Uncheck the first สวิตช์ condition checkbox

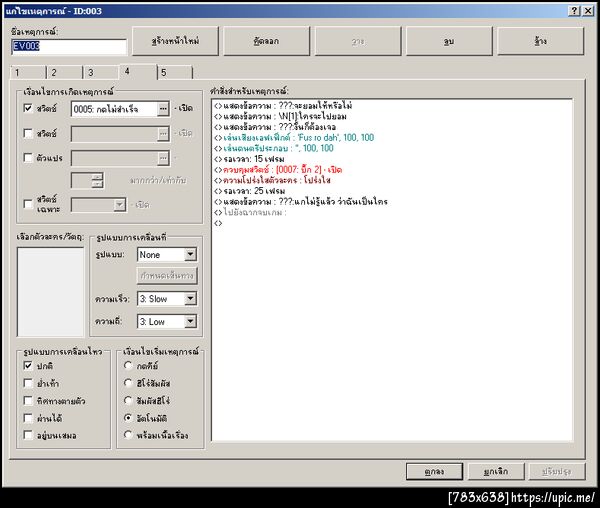pos(28,108)
